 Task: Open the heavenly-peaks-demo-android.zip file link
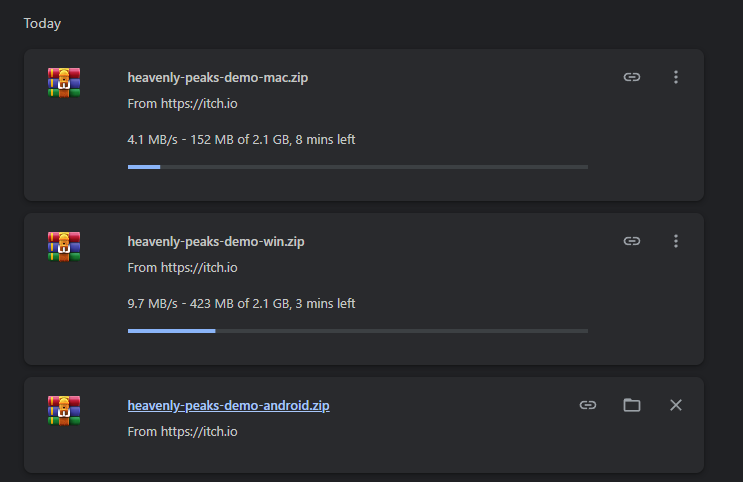coord(228,406)
